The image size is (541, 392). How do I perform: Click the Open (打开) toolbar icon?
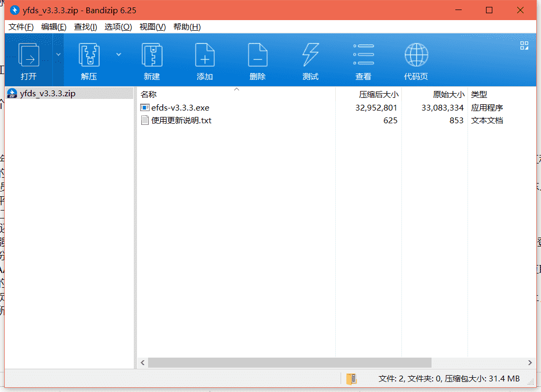click(x=28, y=55)
